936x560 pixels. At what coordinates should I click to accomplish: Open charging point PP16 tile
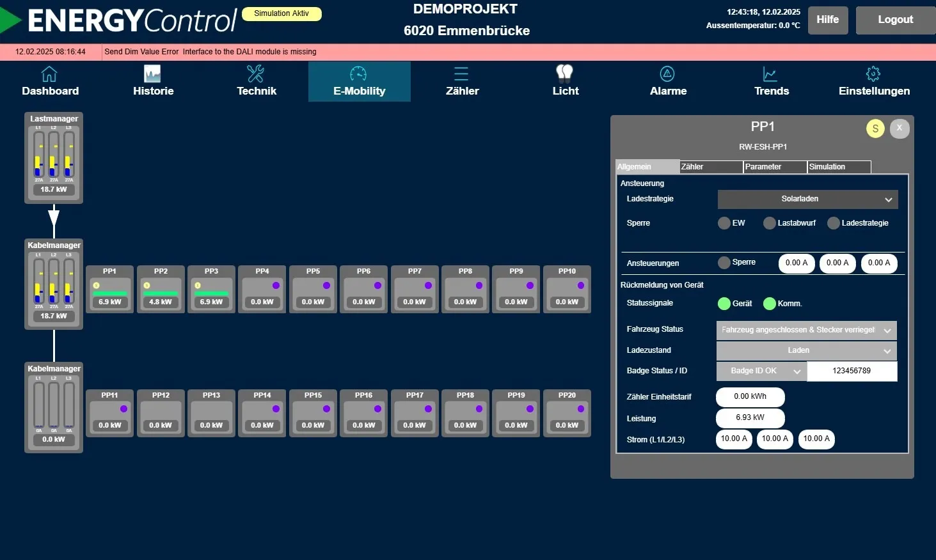pos(363,413)
